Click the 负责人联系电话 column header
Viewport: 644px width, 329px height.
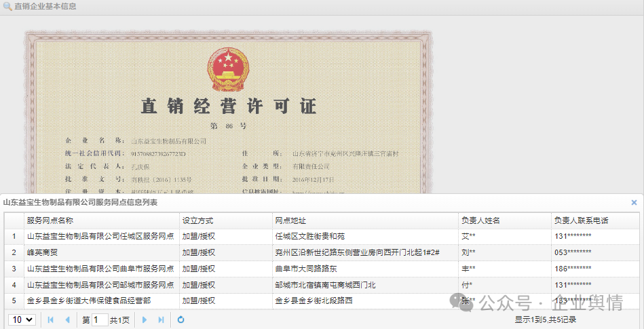595,220
